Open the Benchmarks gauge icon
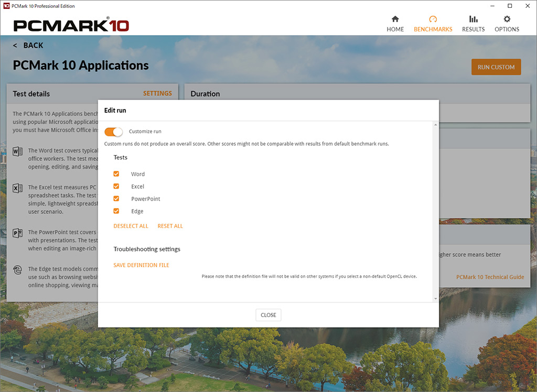The width and height of the screenshot is (537, 392). click(433, 19)
